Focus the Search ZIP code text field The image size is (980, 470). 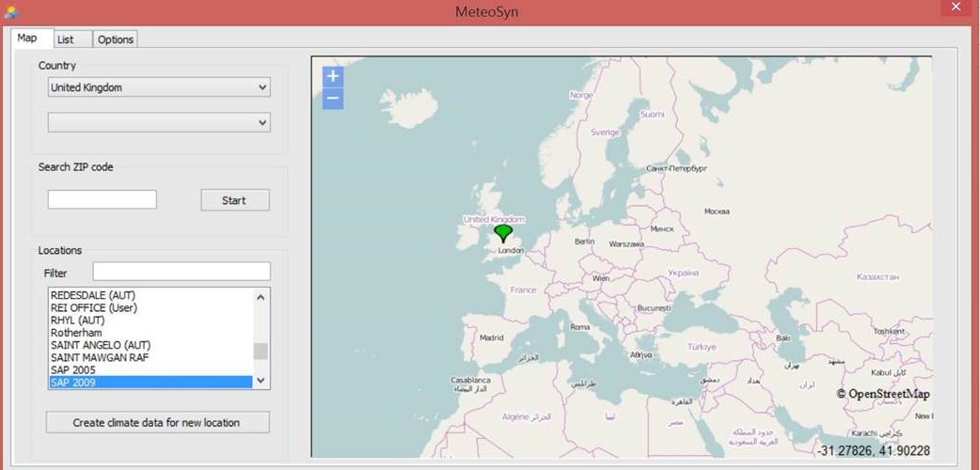tap(102, 199)
